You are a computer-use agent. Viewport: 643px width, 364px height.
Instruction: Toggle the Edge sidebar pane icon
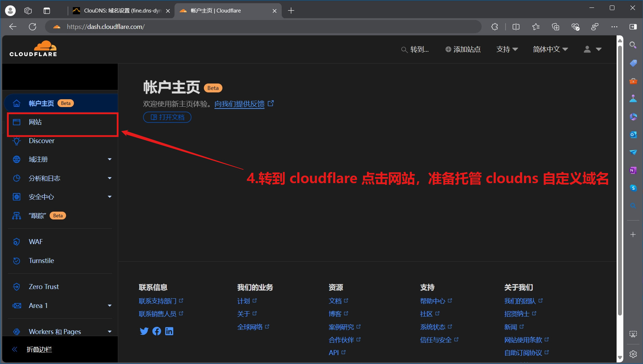[633, 27]
